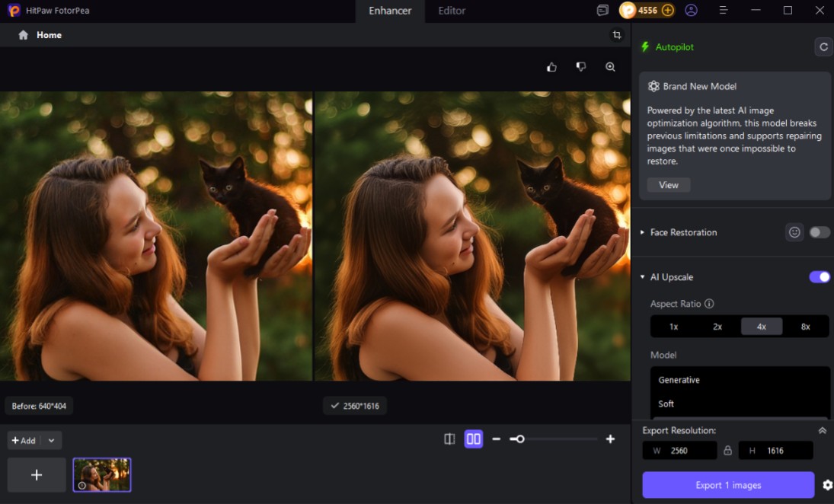Select the 2x upscale ratio
The height and width of the screenshot is (504, 834).
[x=717, y=327]
